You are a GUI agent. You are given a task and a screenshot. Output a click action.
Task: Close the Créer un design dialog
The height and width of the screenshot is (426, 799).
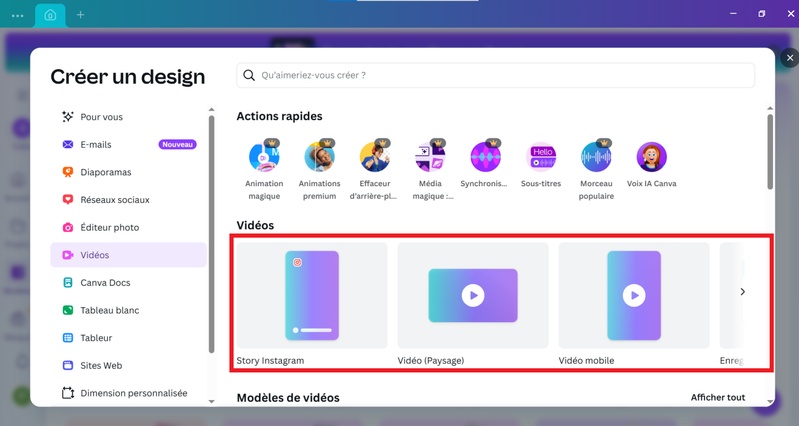790,58
